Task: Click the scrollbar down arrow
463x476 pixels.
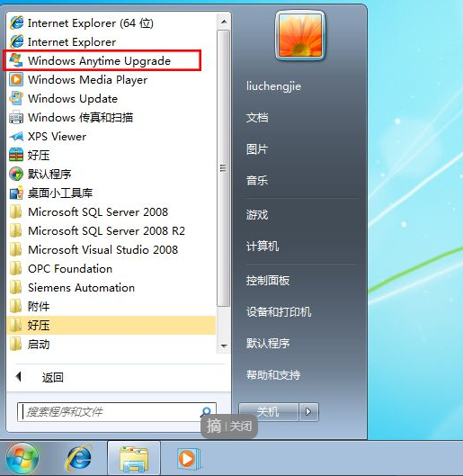Action: pyautogui.click(x=224, y=346)
